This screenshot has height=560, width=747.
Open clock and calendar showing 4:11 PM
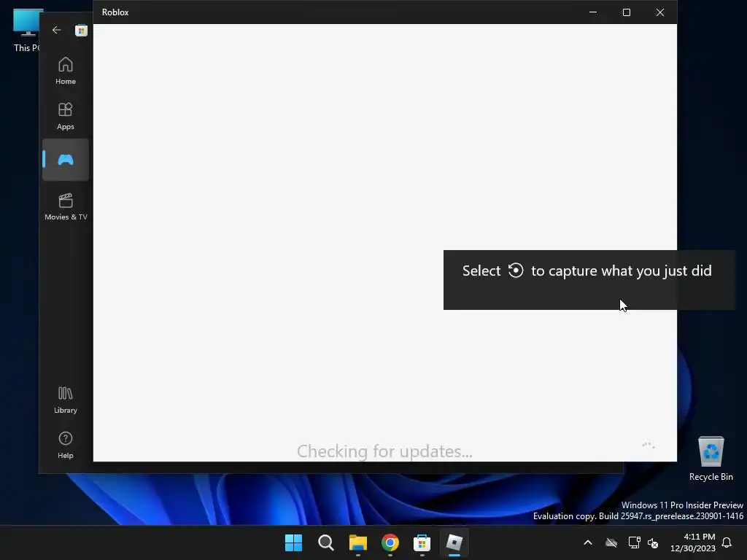pos(693,542)
